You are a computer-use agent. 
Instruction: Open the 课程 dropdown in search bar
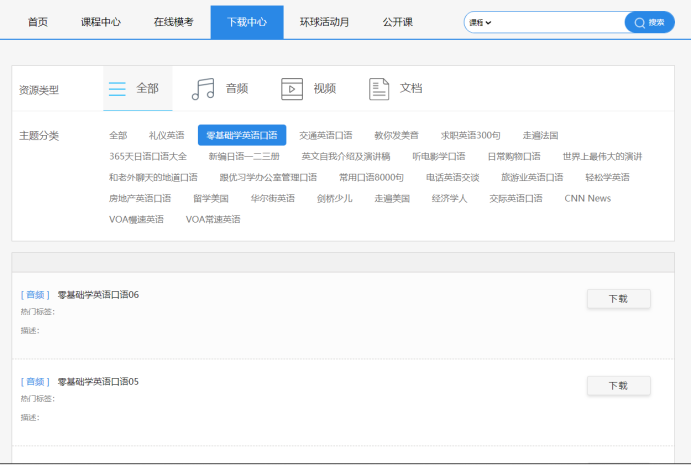[480, 22]
